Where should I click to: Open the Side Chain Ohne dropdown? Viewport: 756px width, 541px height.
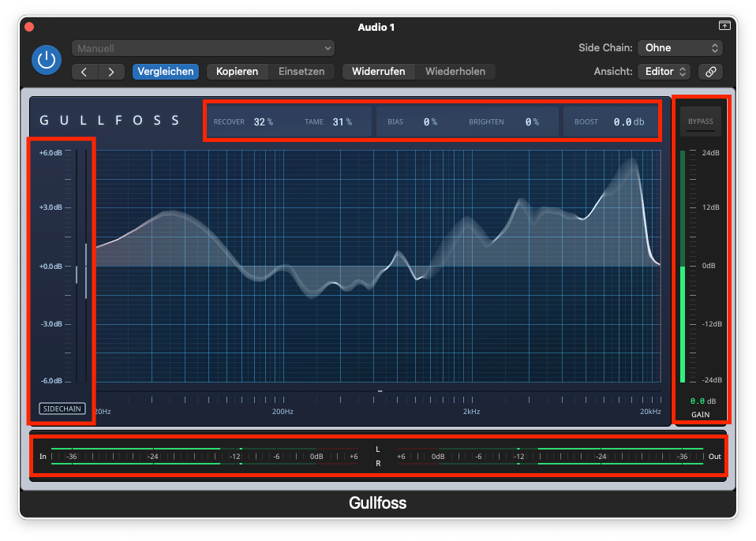point(680,47)
